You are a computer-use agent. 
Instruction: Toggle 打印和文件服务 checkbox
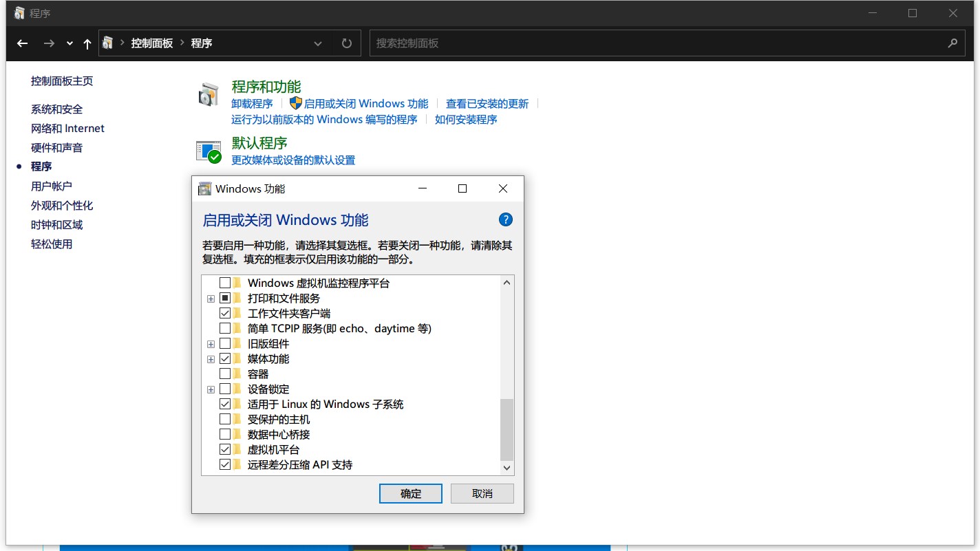(x=225, y=298)
